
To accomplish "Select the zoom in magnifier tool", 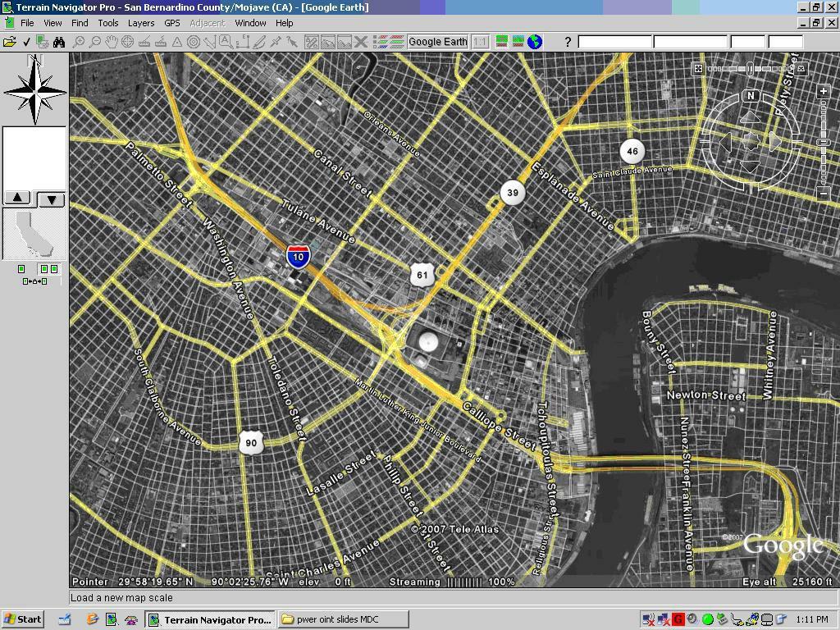I will click(79, 42).
